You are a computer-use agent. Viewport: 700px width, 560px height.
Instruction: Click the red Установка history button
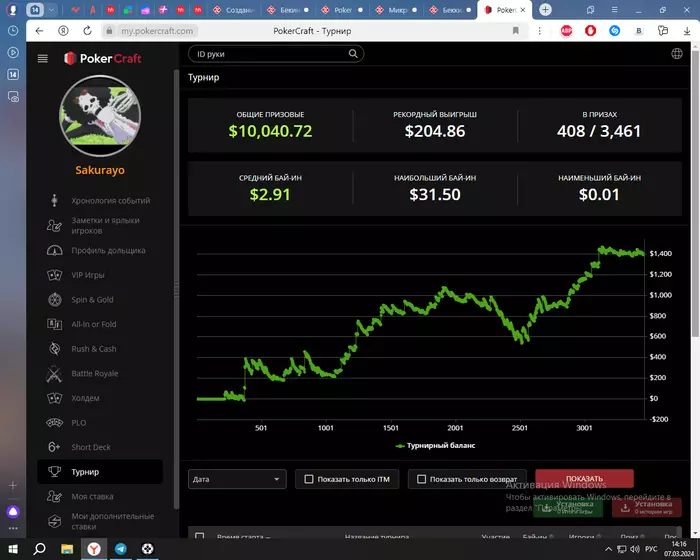pos(647,508)
